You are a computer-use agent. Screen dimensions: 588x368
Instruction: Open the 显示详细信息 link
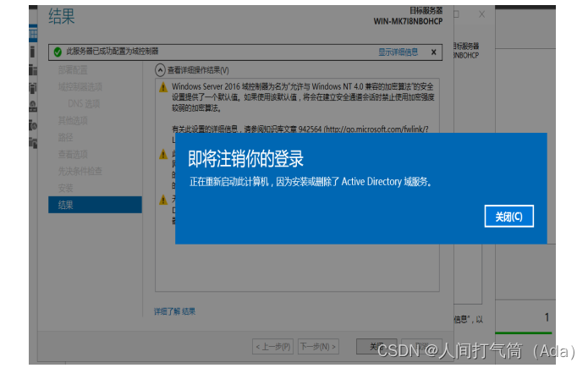point(398,52)
